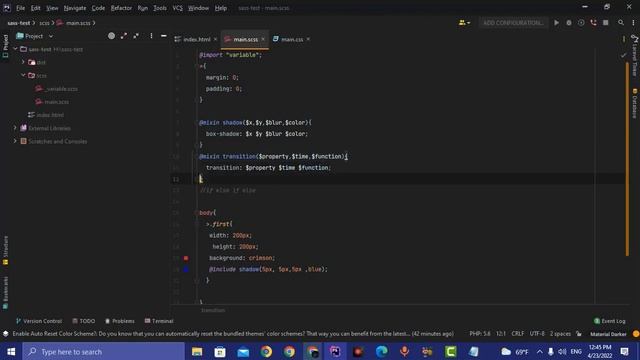
Task: Click 12:1 cursor position indicator
Action: [501, 333]
